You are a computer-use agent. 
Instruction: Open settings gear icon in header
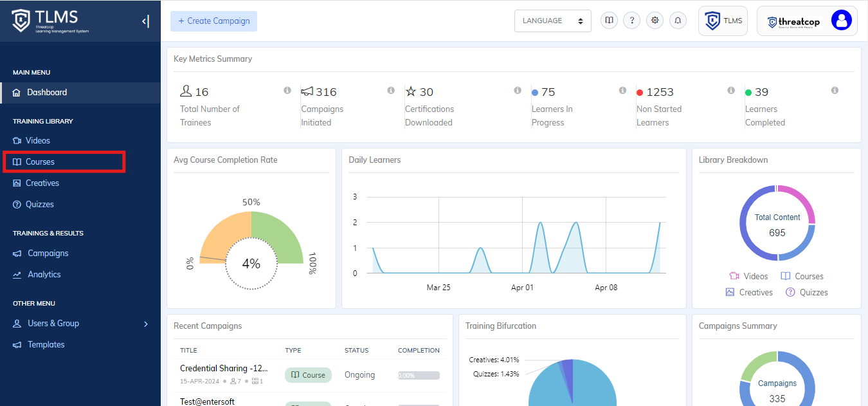click(655, 21)
